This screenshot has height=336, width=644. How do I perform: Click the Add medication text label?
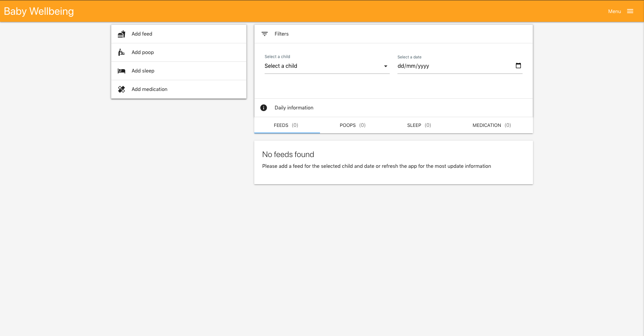[x=149, y=89]
